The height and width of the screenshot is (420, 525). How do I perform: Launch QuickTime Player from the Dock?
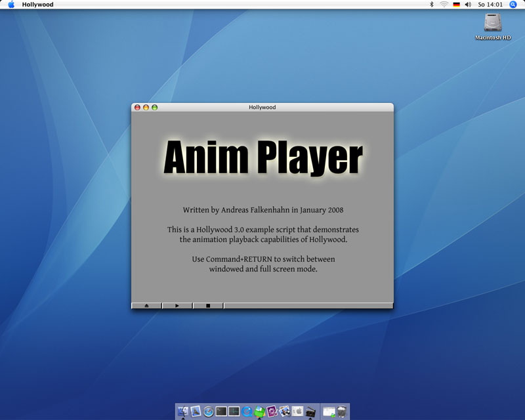(247, 411)
